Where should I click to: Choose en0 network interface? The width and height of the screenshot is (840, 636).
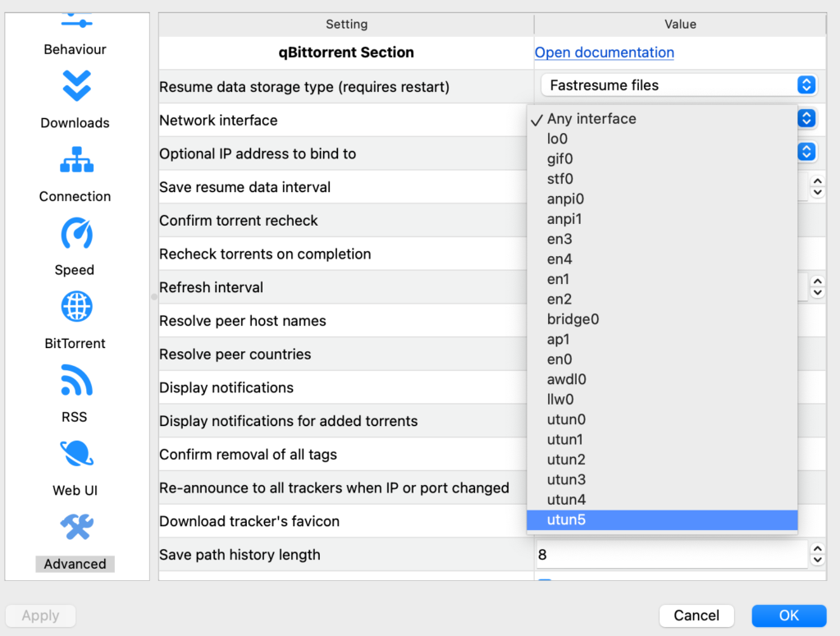(x=662, y=359)
